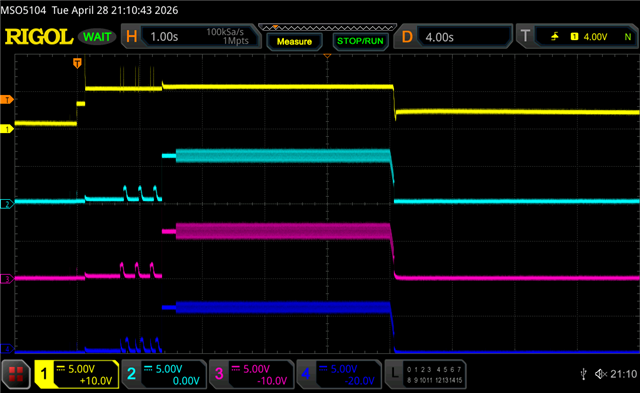The image size is (640, 393).
Task: Click the orange trigger level marker
Action: click(x=7, y=100)
